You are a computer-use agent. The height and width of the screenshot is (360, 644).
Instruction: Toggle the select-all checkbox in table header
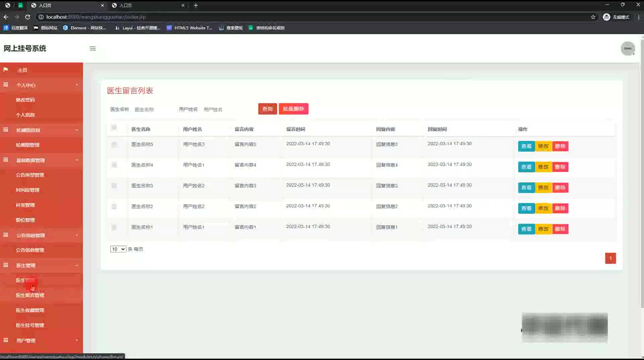click(x=114, y=127)
